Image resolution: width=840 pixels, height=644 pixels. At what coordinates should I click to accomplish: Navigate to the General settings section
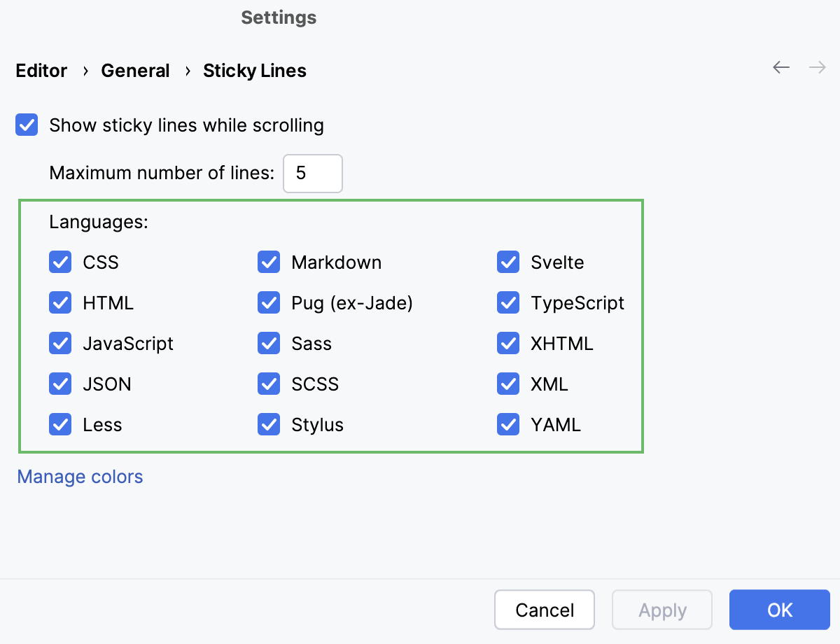[135, 70]
